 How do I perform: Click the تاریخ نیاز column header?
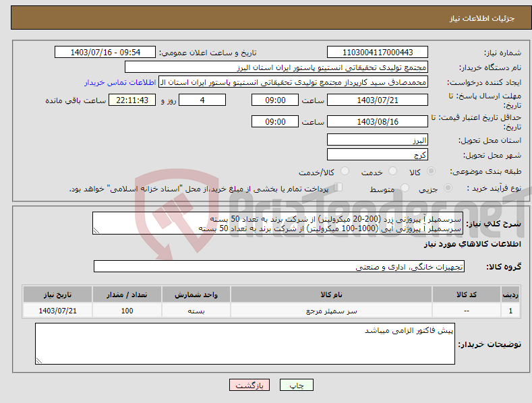(x=57, y=294)
